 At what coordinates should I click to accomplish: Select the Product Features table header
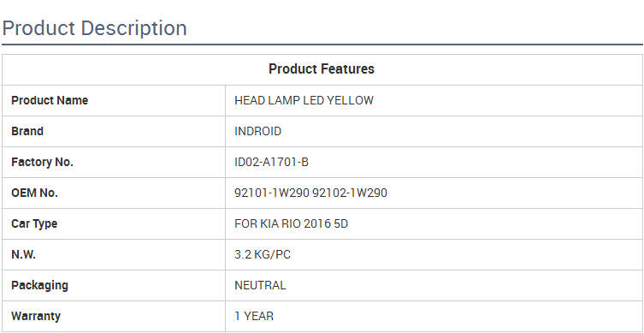(x=322, y=69)
